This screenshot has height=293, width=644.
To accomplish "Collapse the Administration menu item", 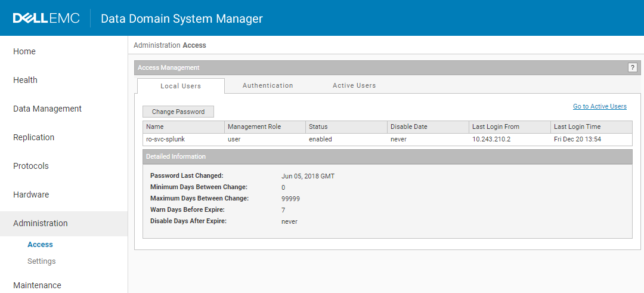I will point(64,224).
